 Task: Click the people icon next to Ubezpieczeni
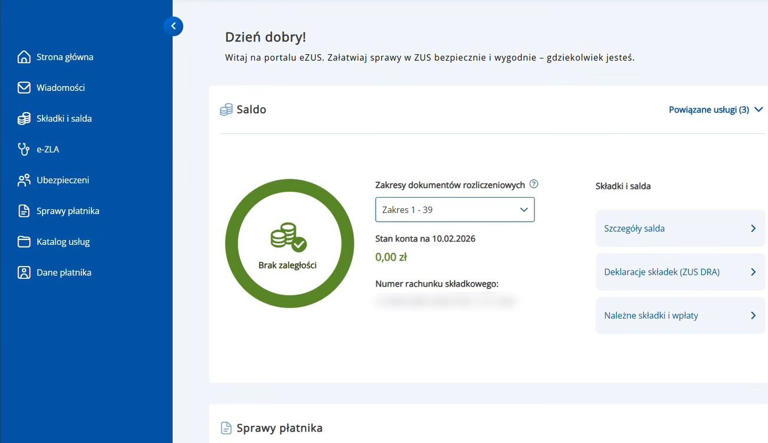tap(24, 180)
